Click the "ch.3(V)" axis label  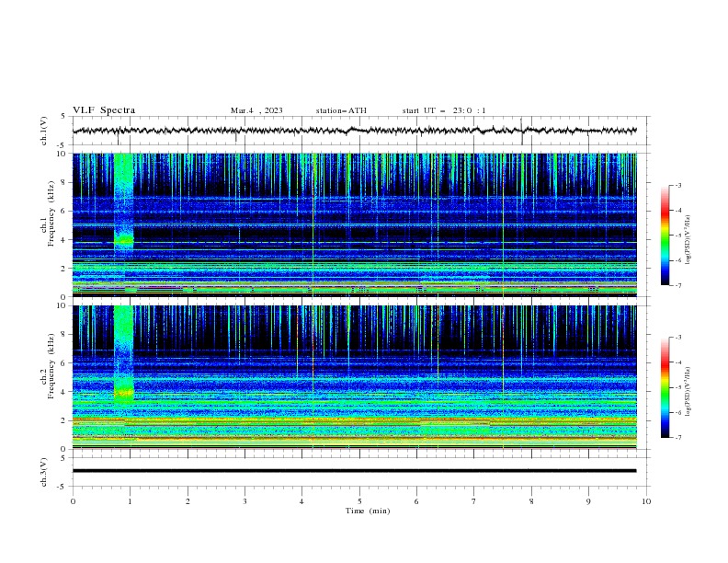(x=43, y=472)
